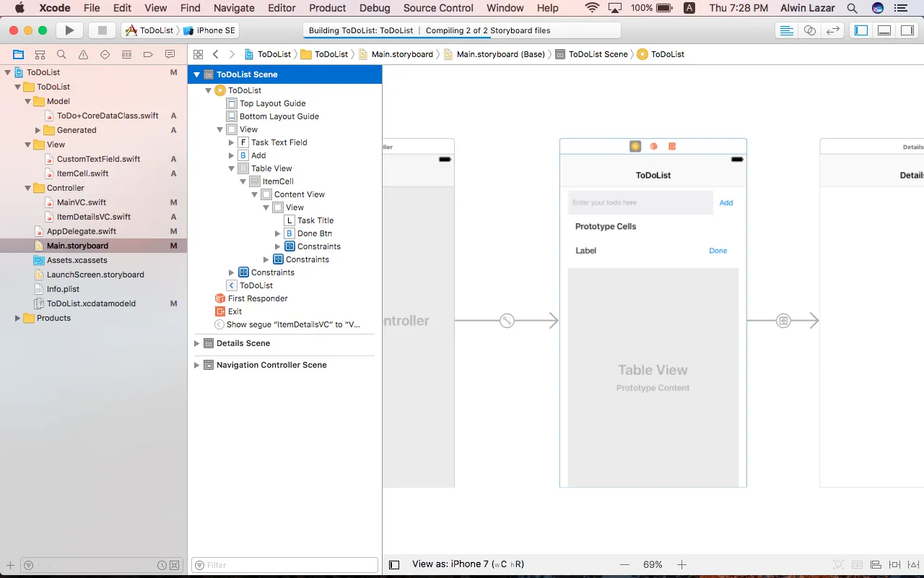This screenshot has width=924, height=578.
Task: Toggle recent files filter in navigator
Action: (162, 565)
